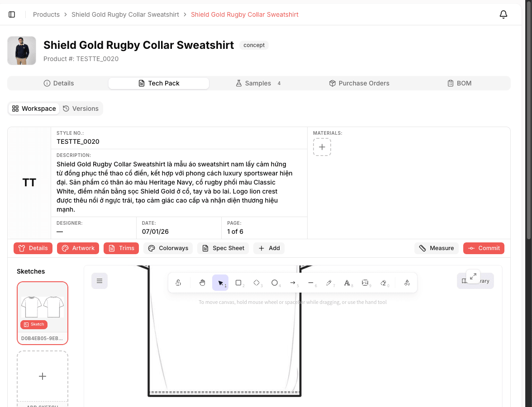Switch to Tech Pack tab

(159, 83)
